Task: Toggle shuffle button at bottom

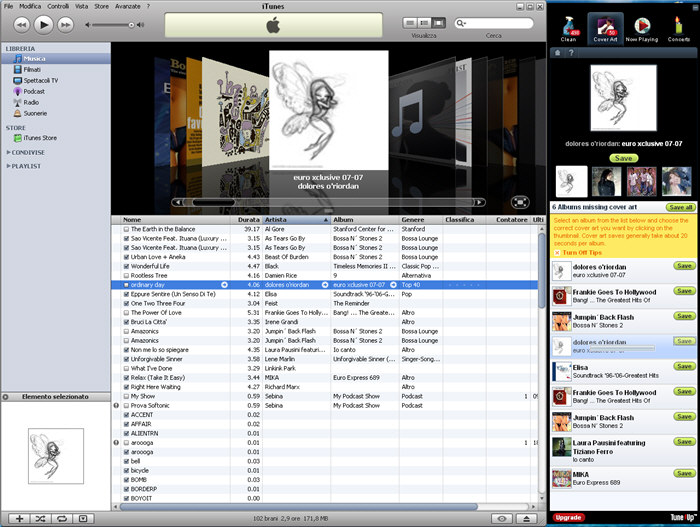Action: (41, 519)
